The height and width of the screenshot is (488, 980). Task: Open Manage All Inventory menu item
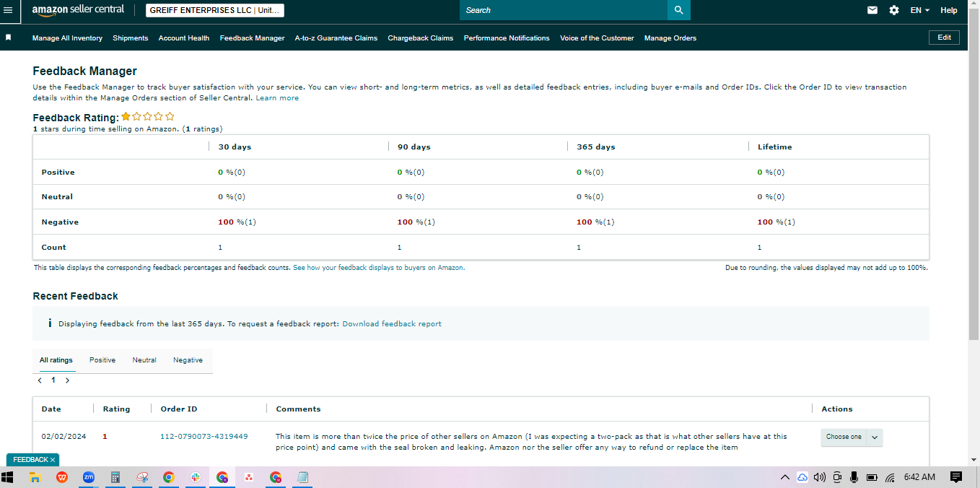67,38
